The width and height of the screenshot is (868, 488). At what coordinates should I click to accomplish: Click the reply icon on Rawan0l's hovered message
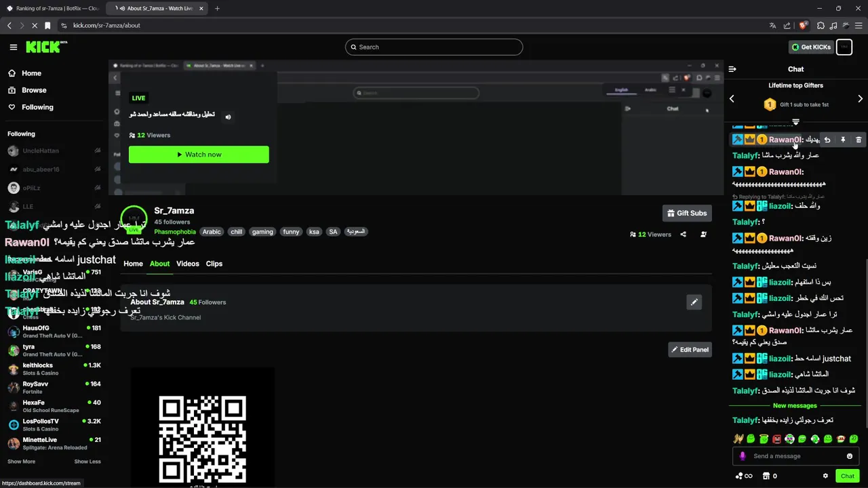827,140
